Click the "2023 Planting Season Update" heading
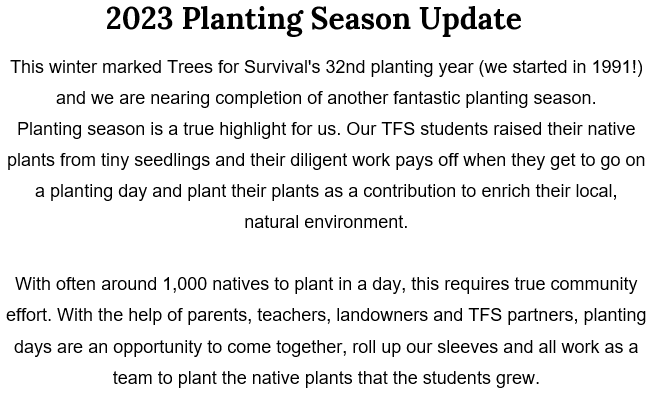This screenshot has width=661, height=406. coord(314,19)
